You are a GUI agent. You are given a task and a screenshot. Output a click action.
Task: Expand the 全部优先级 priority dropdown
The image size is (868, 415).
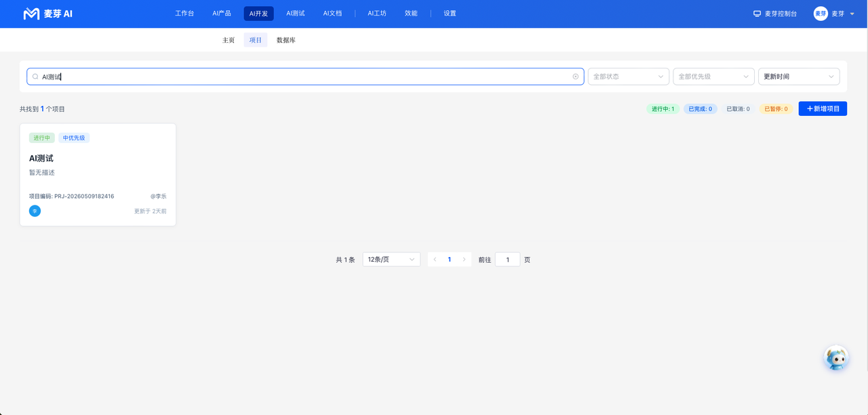(x=713, y=77)
